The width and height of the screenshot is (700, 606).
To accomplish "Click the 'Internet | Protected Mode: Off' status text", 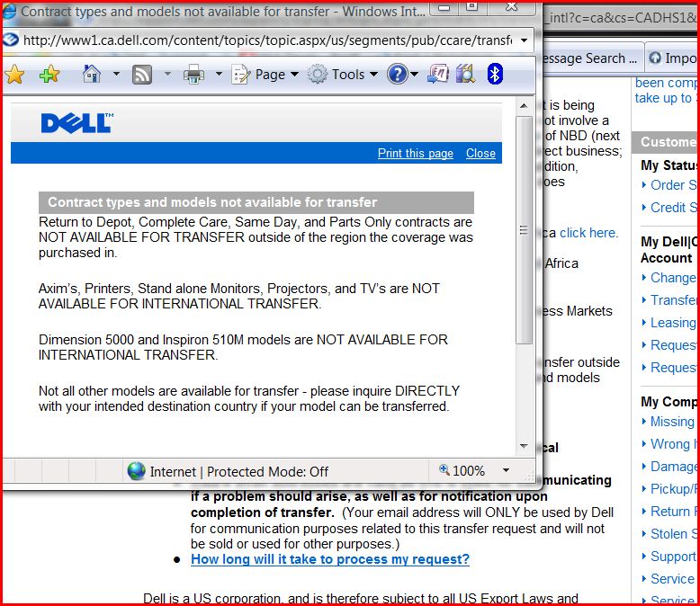I will click(x=238, y=472).
